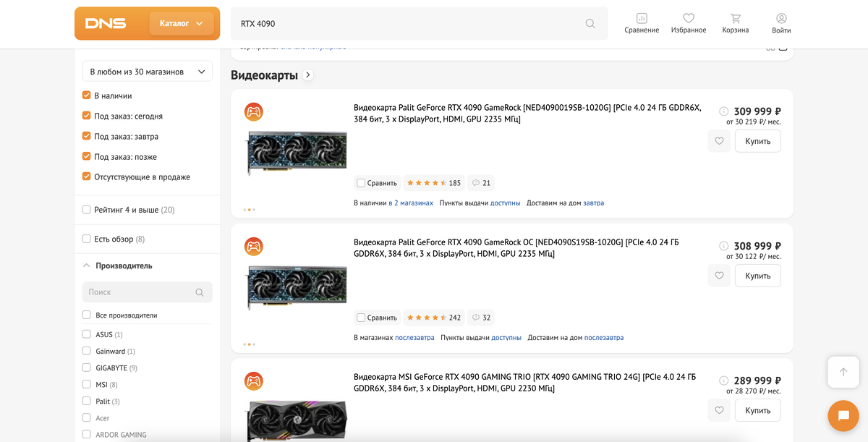Click the DNS logo
Screen dimensions: 868x442
point(106,24)
